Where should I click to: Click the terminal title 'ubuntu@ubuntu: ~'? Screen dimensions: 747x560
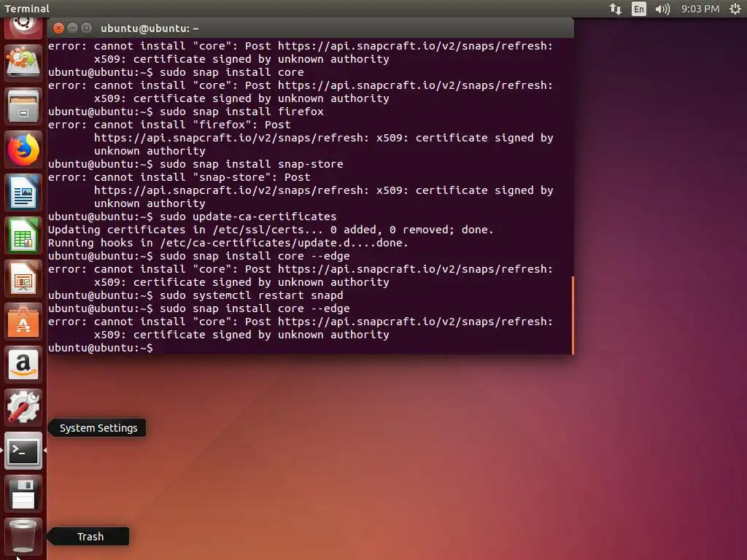[150, 28]
